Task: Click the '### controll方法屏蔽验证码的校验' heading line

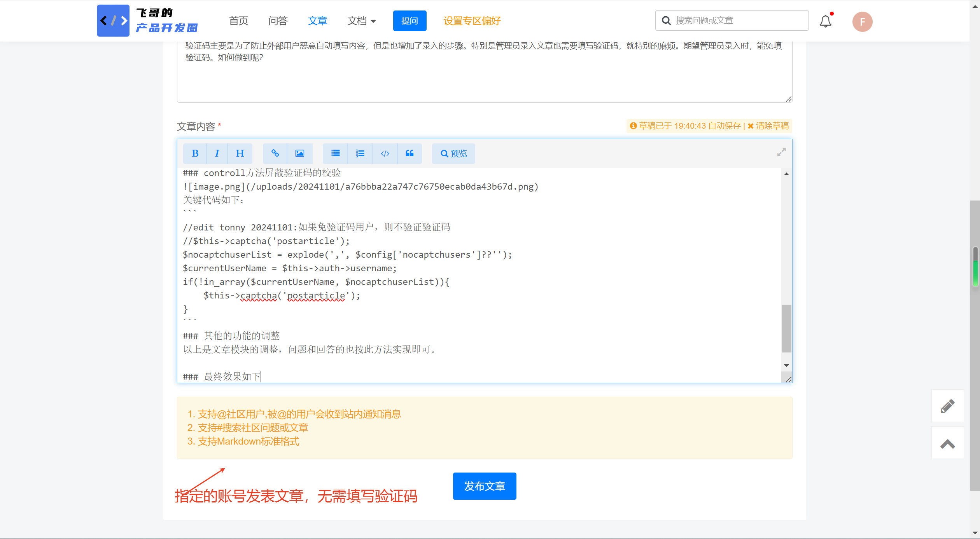Action: click(262, 173)
